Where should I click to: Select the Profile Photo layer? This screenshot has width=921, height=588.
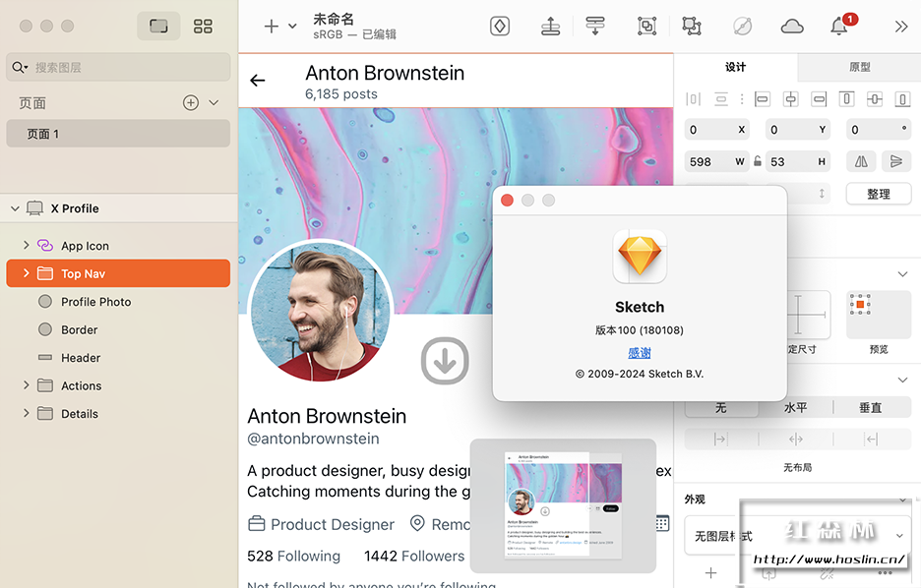[x=95, y=302]
